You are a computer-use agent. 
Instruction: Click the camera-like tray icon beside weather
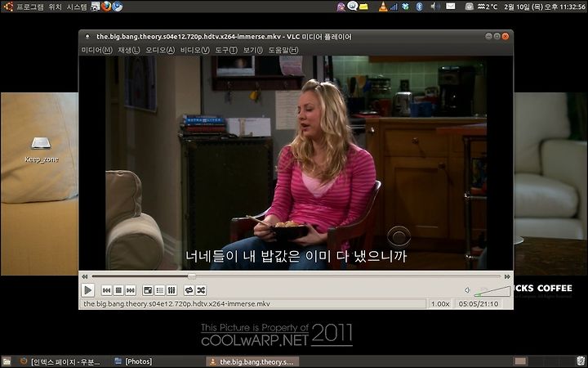click(469, 7)
